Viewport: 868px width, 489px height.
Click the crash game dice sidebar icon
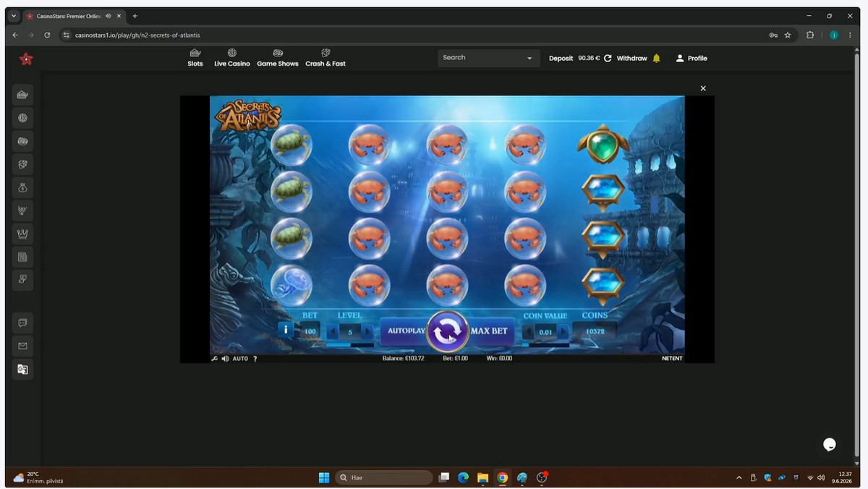(22, 164)
